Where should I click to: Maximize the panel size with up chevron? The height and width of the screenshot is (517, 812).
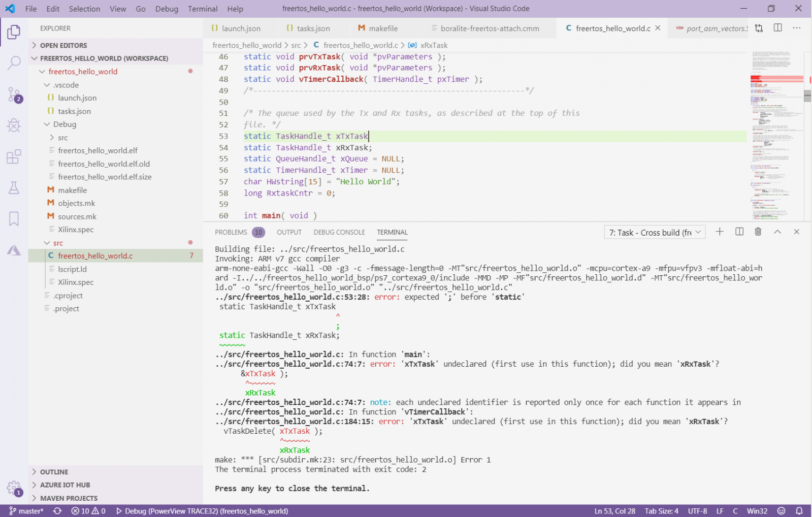pos(777,232)
